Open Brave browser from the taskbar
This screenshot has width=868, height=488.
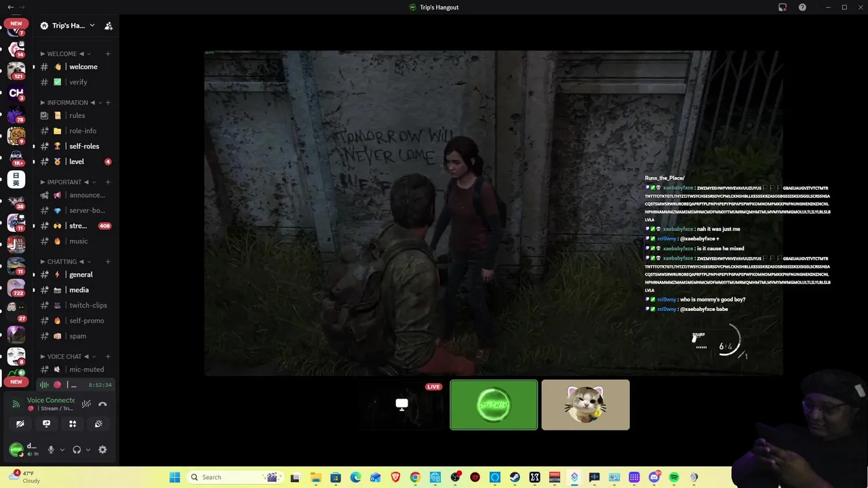pos(395,477)
